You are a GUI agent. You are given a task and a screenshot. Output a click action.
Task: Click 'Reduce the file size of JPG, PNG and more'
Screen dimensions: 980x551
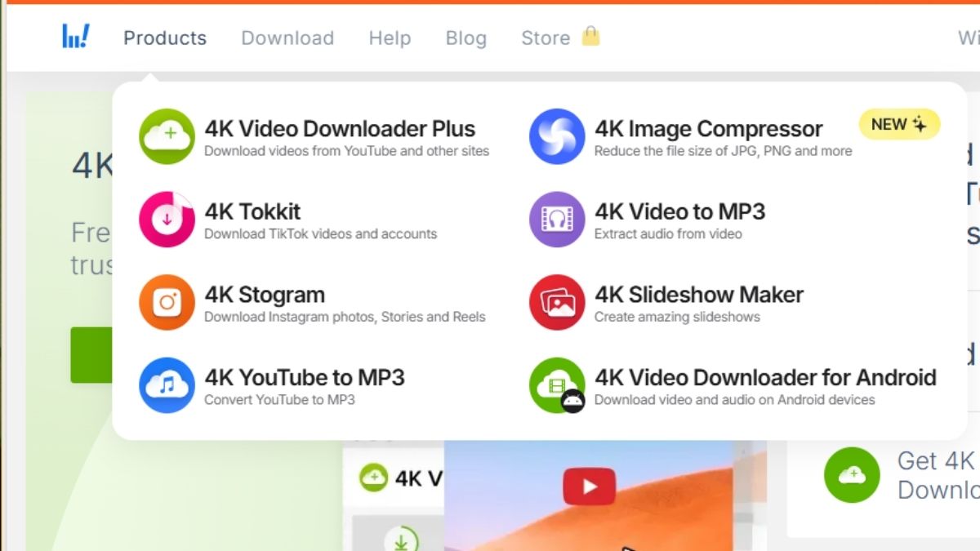pyautogui.click(x=723, y=151)
